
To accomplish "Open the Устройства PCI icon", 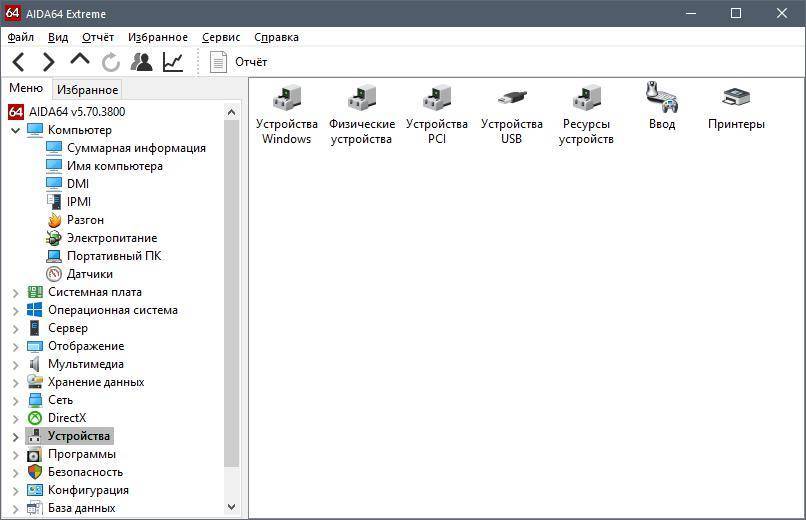I will click(436, 115).
